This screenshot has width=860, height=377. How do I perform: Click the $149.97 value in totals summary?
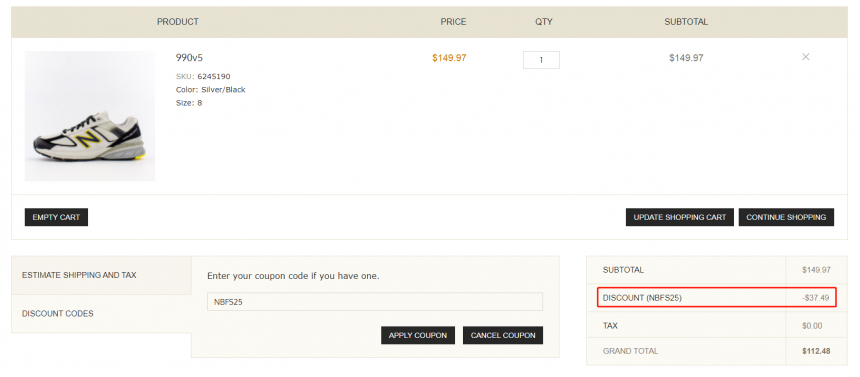click(816, 270)
